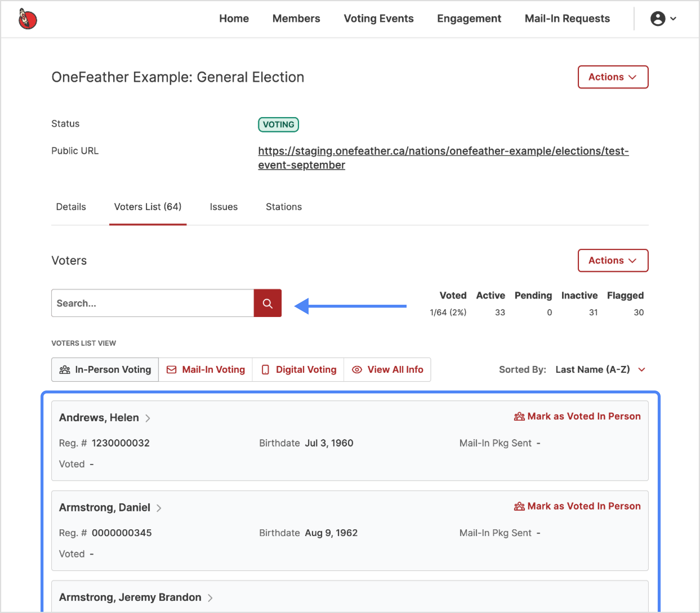Expand Armstrong, Jeremy Brandon chevron
The height and width of the screenshot is (613, 700).
(210, 598)
